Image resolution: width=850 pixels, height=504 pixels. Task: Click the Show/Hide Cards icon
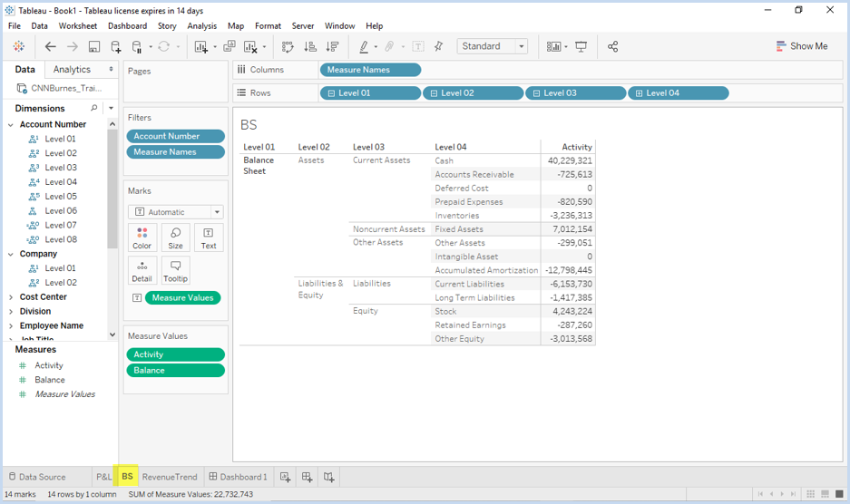pyautogui.click(x=553, y=46)
